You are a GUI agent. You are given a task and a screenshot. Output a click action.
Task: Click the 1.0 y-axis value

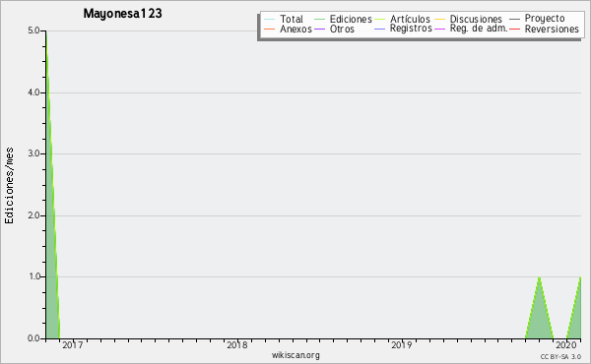33,276
